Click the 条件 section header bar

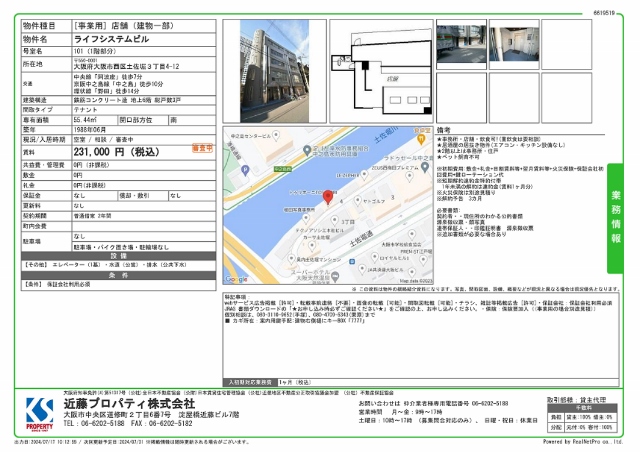118,275
